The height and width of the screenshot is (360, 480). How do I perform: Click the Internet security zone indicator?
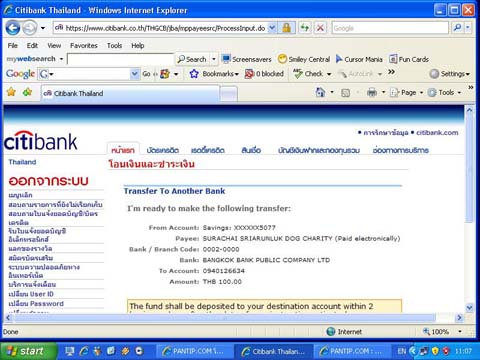(x=345, y=332)
